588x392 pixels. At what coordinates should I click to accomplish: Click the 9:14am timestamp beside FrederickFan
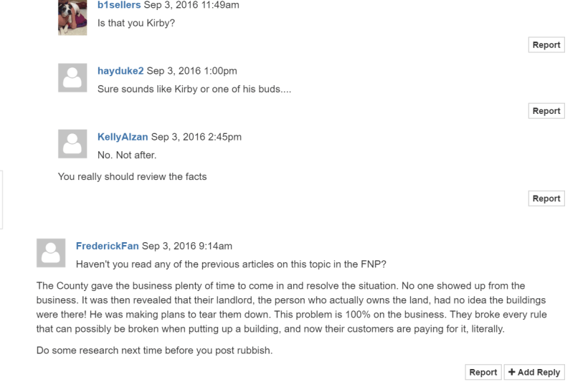tap(187, 246)
